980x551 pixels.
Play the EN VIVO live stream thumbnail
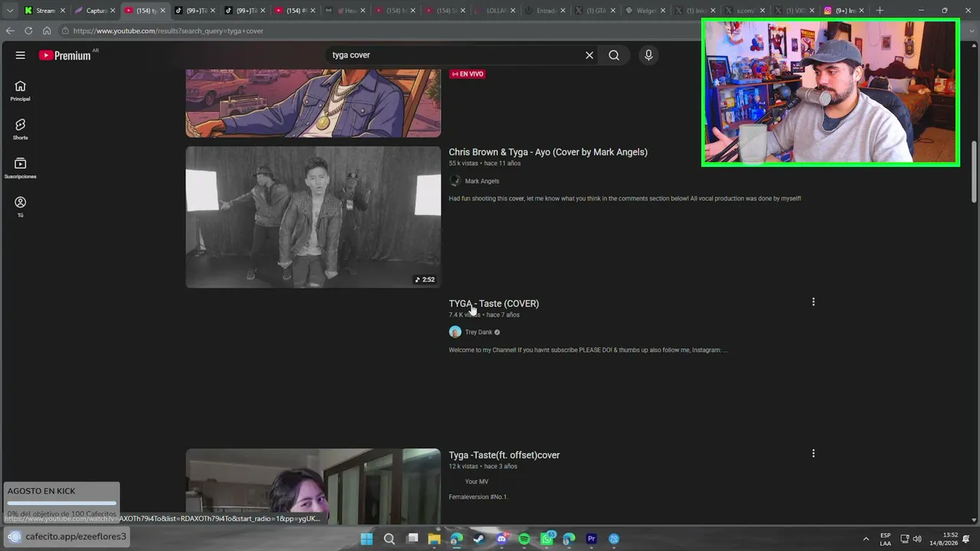(313, 103)
